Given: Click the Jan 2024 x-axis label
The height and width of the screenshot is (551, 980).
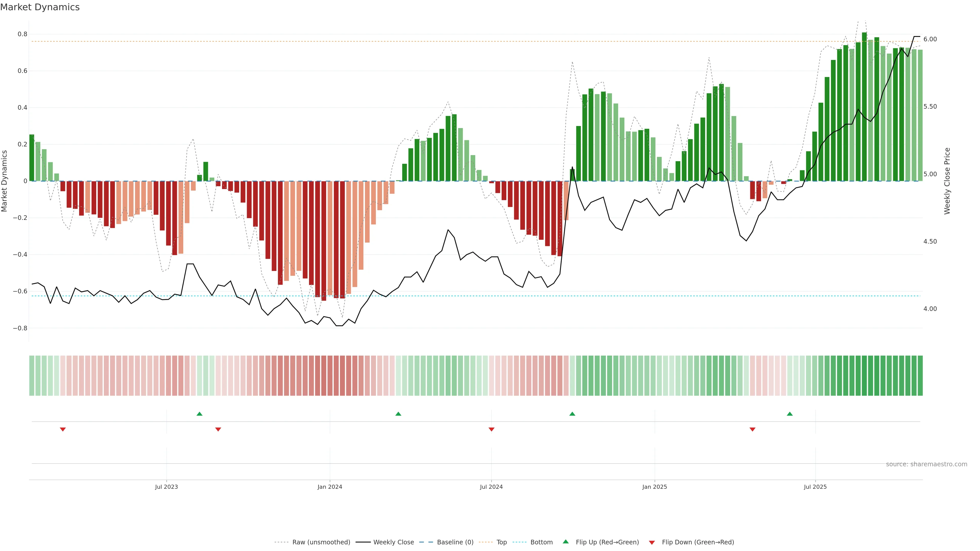Looking at the screenshot, I should pos(330,487).
